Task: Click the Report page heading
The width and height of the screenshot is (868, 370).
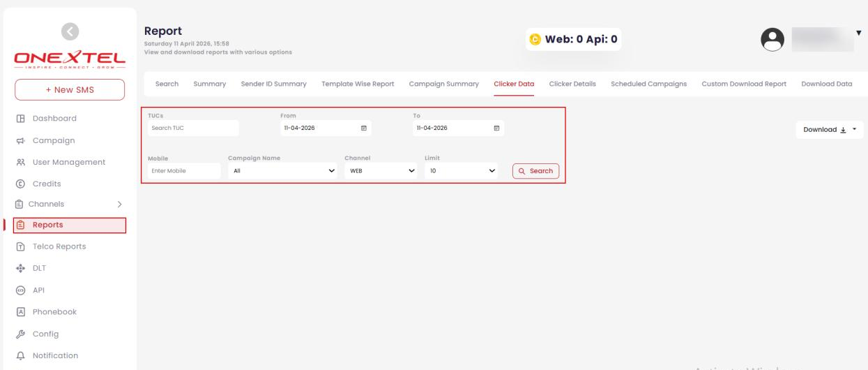Action: 162,31
